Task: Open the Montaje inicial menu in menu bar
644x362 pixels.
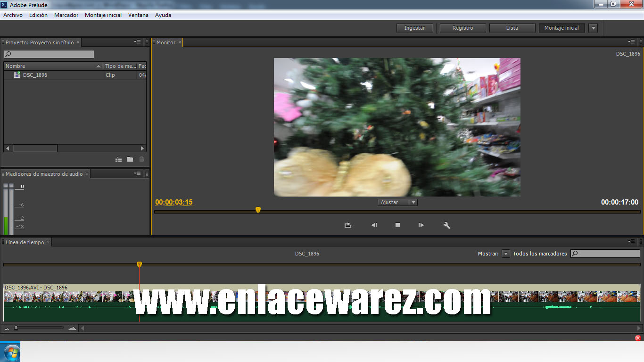Action: (103, 15)
